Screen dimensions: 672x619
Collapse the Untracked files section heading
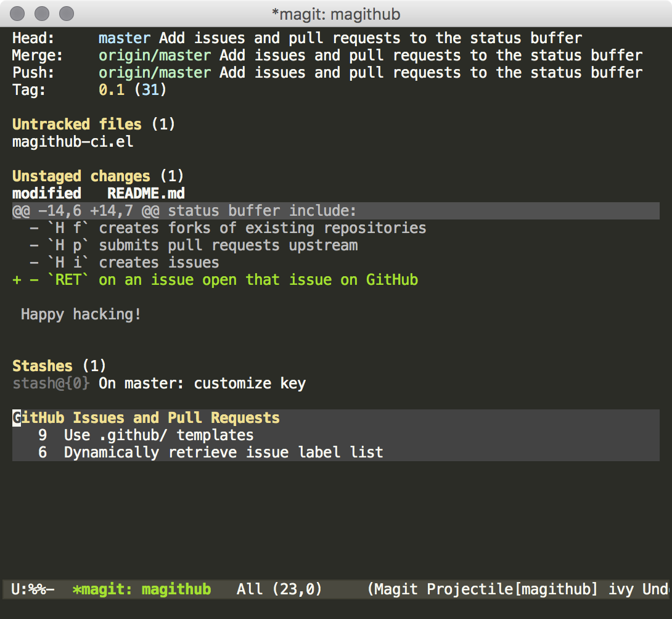click(76, 125)
